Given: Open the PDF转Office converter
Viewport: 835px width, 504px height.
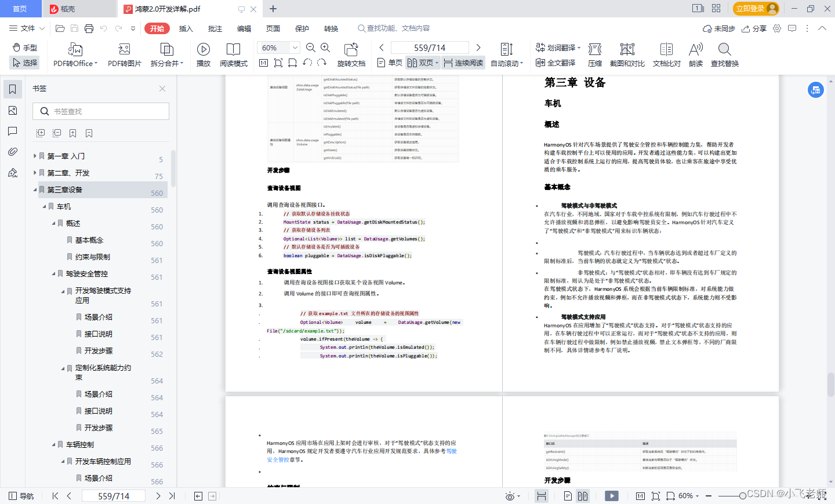Looking at the screenshot, I should pos(75,55).
